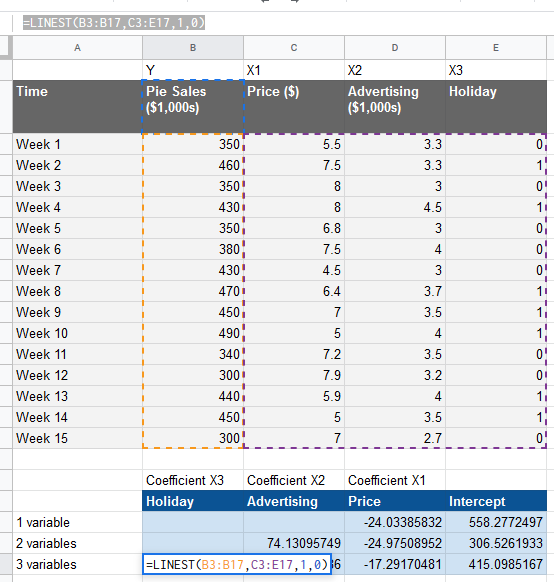Click the price coefficient -24.03385832
The width and height of the screenshot is (554, 582).
tap(394, 522)
